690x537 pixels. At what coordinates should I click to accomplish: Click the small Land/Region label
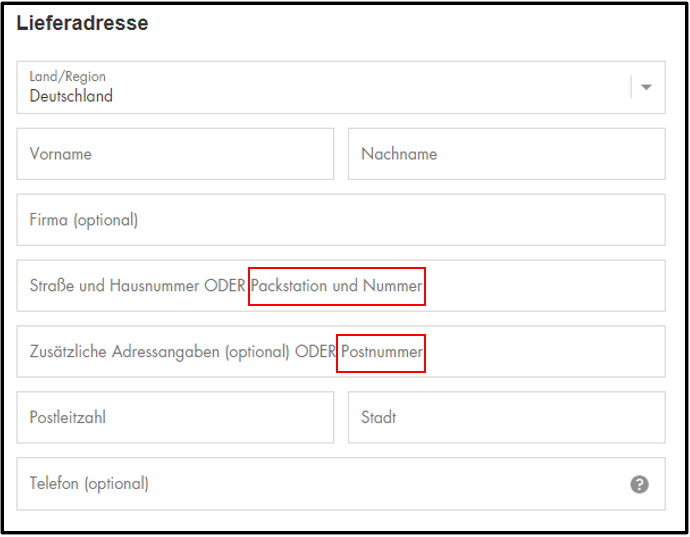68,77
